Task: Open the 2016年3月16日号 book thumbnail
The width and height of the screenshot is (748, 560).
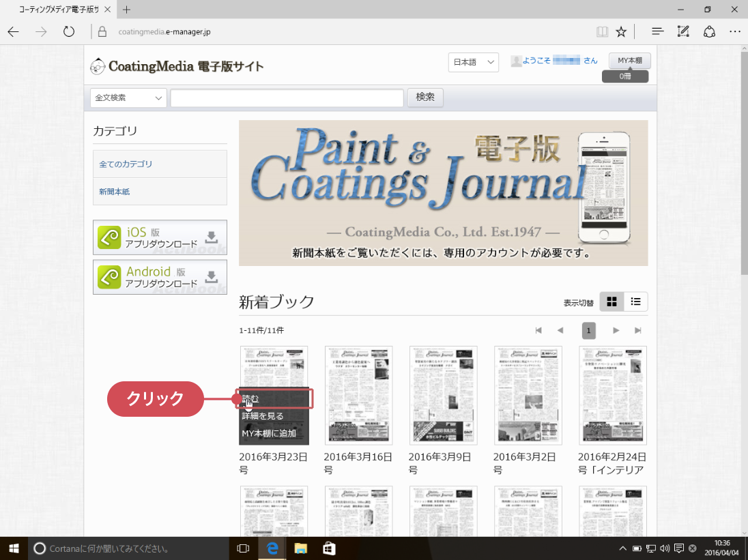Action: point(358,395)
